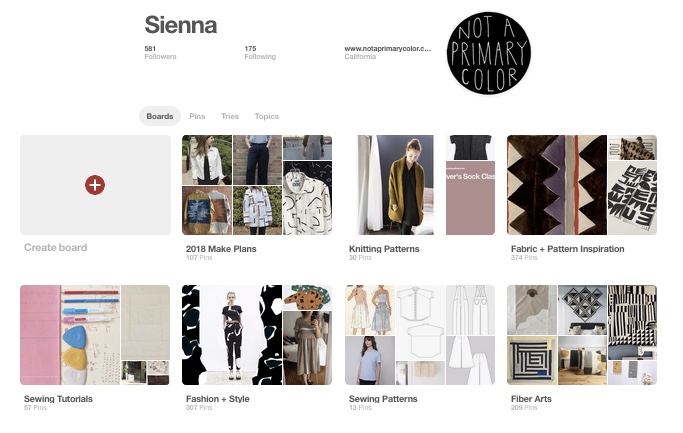Visit the notaprimarycolor website link

pos(388,49)
